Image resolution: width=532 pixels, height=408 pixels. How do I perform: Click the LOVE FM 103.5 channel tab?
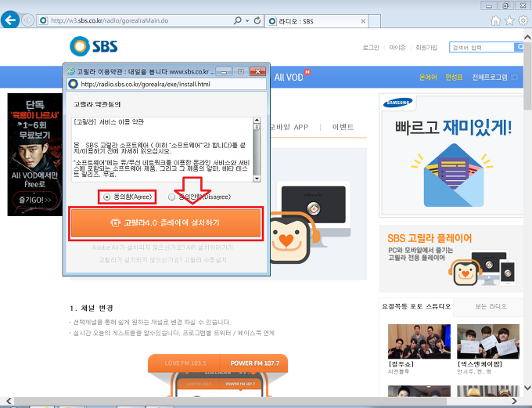[x=185, y=363]
